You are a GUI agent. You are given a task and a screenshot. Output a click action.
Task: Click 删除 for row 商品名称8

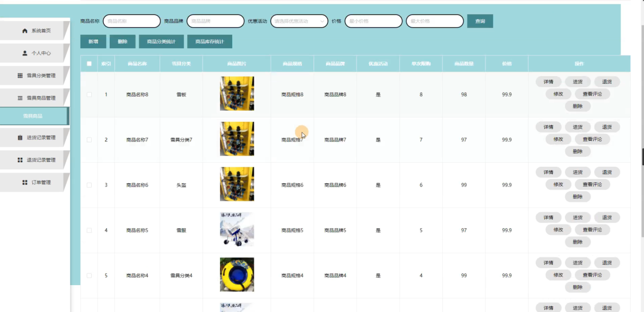click(578, 106)
